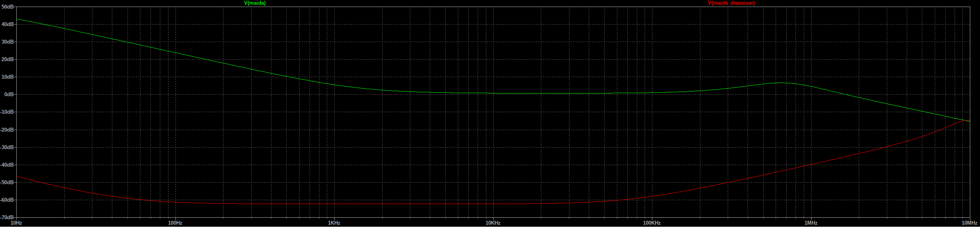Image resolution: width=980 pixels, height=227 pixels.
Task: Click the -40dB vertical axis label
Action: click(7, 165)
